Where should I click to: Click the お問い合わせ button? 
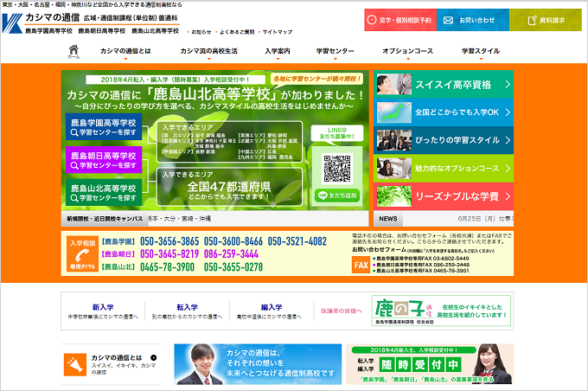pyautogui.click(x=473, y=20)
